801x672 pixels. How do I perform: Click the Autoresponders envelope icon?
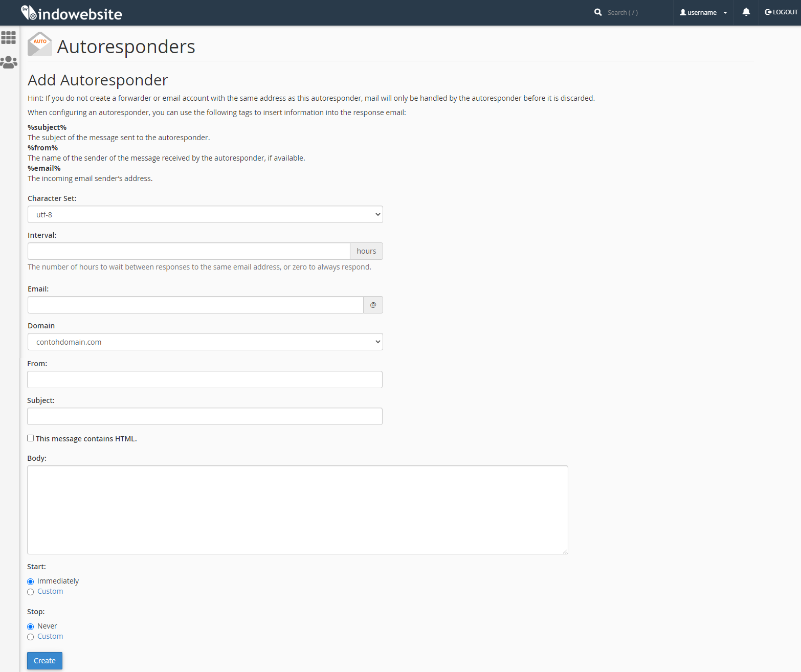tap(40, 44)
